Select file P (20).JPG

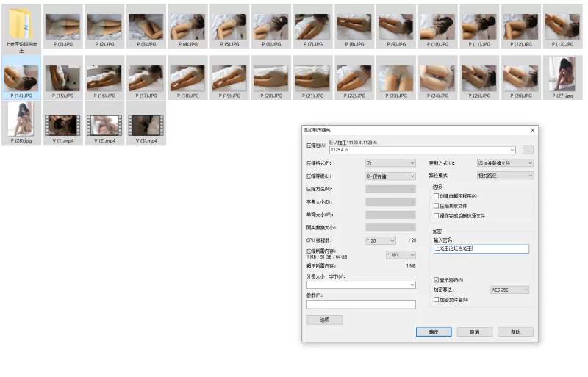(270, 78)
